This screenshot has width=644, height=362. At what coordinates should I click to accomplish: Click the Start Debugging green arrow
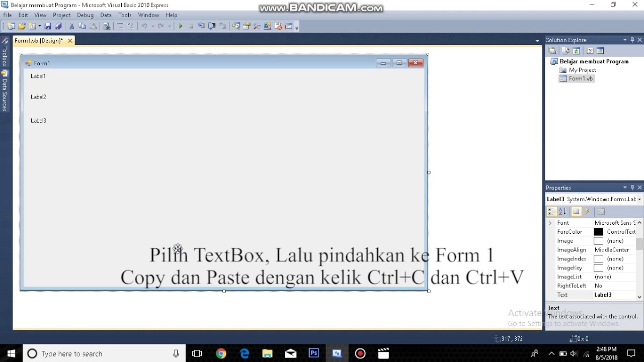tap(180, 26)
